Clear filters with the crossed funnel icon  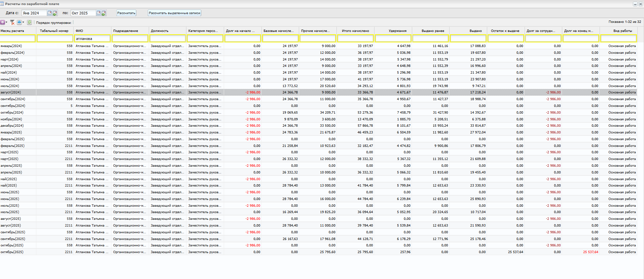(x=12, y=22)
